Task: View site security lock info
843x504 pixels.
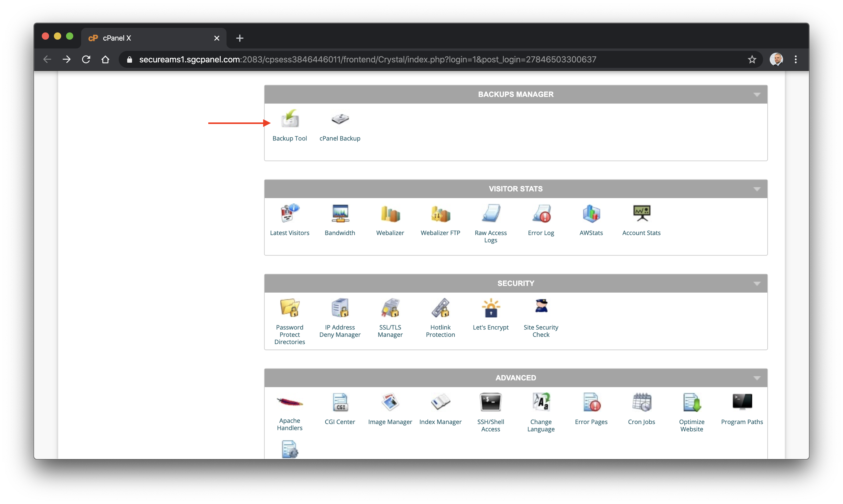Action: tap(129, 60)
